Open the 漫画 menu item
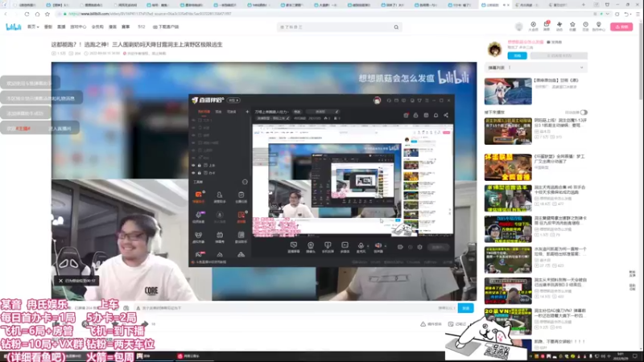Viewport: 644px width, 362px height. [113, 27]
